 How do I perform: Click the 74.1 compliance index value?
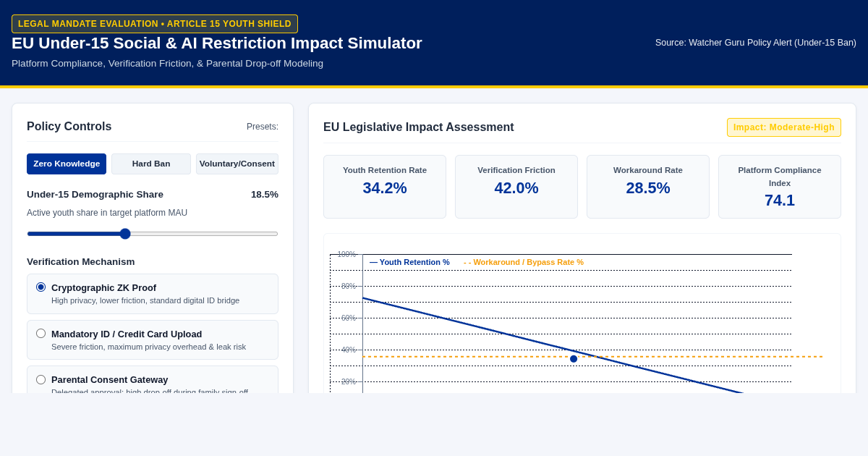click(x=780, y=200)
